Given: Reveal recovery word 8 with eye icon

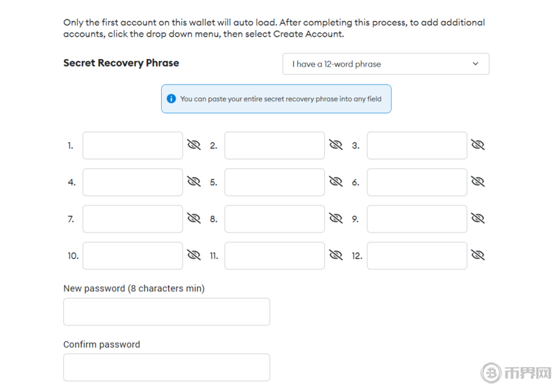Looking at the screenshot, I should [336, 219].
